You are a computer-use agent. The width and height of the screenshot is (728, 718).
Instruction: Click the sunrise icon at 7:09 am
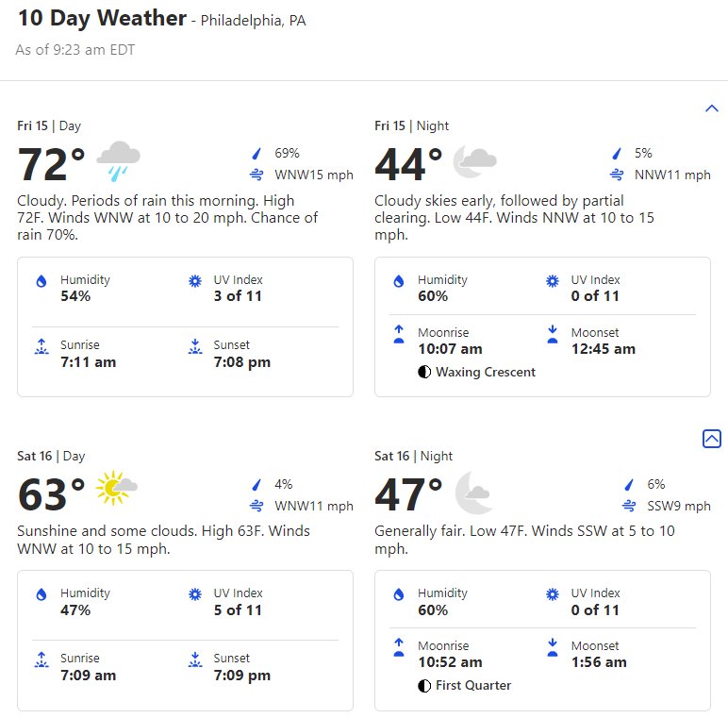coord(41,660)
